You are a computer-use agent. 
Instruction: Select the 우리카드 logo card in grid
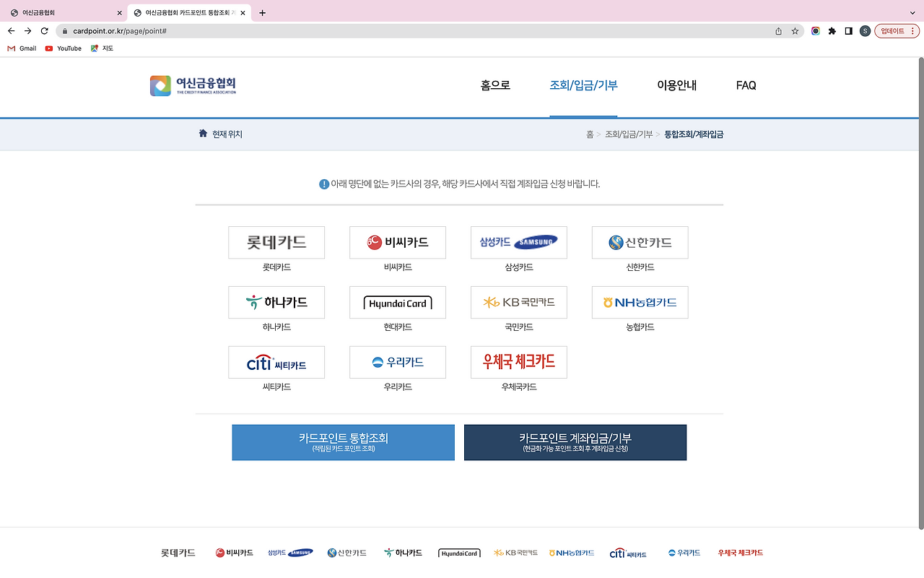pos(398,362)
